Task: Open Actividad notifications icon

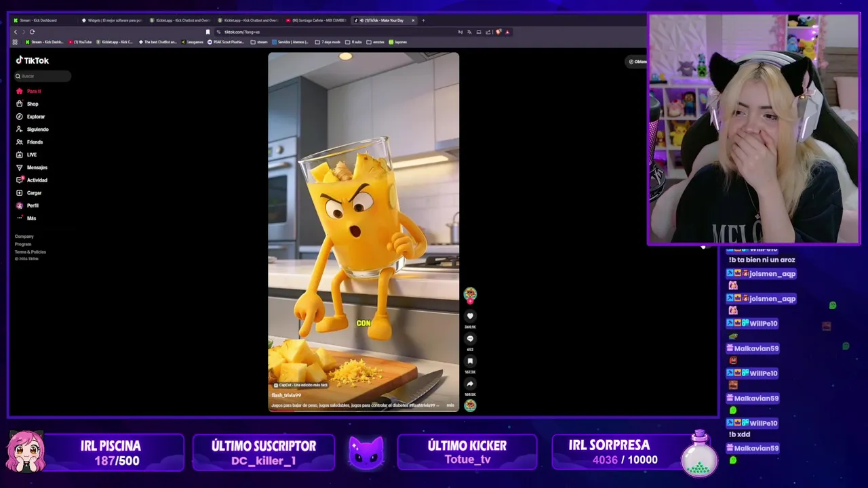Action: [x=20, y=180]
